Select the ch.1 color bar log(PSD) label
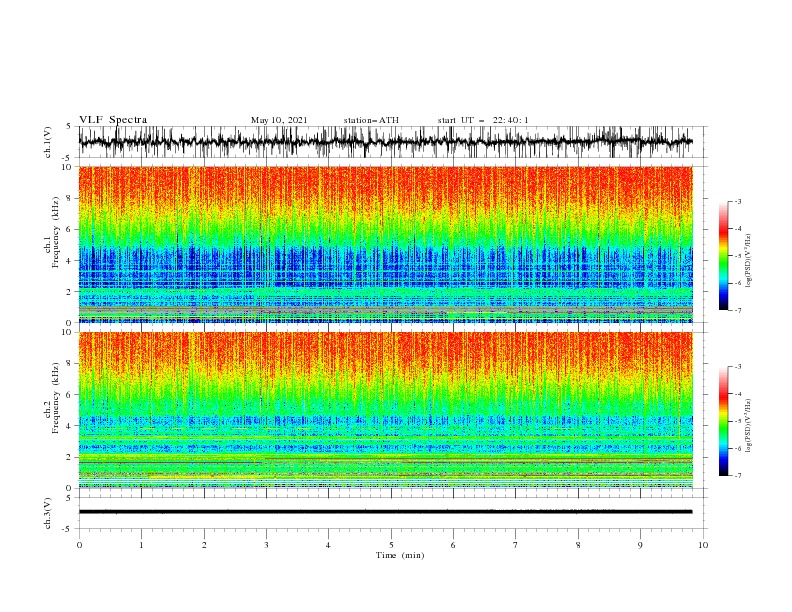 748,261
